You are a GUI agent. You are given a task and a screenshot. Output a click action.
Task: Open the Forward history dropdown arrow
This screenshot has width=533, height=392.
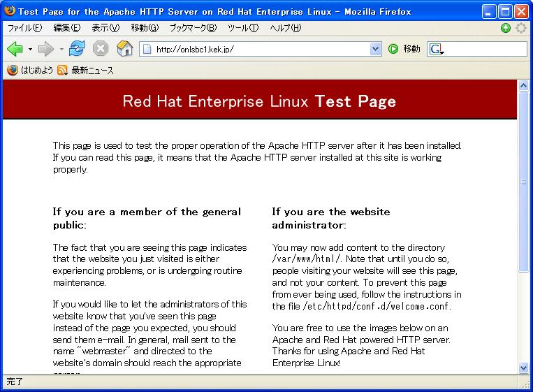[x=61, y=50]
